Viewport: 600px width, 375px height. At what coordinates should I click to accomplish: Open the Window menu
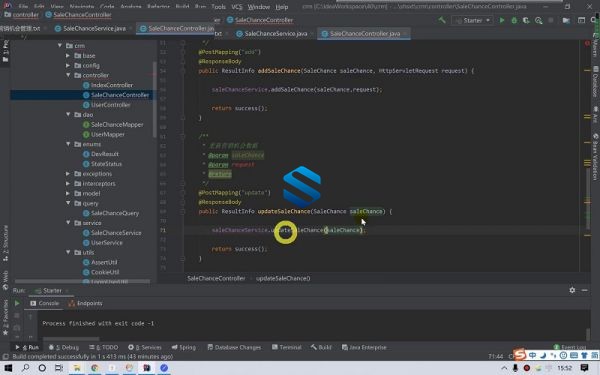point(259,7)
